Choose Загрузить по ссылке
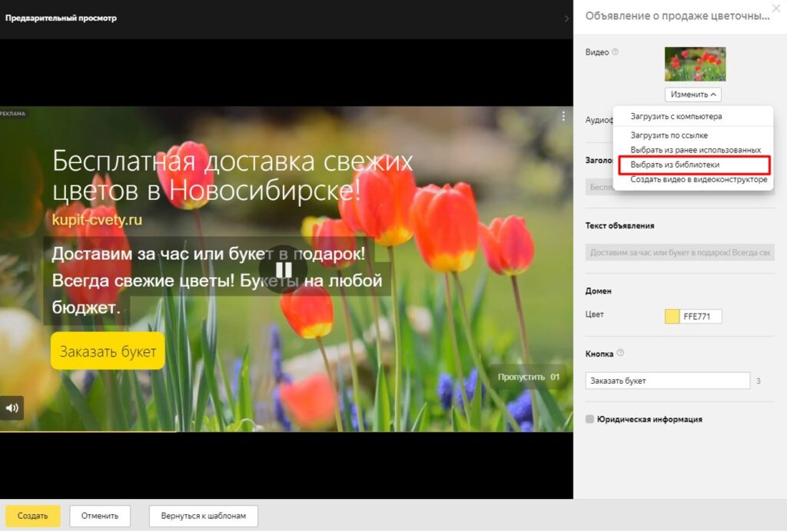 pos(669,135)
